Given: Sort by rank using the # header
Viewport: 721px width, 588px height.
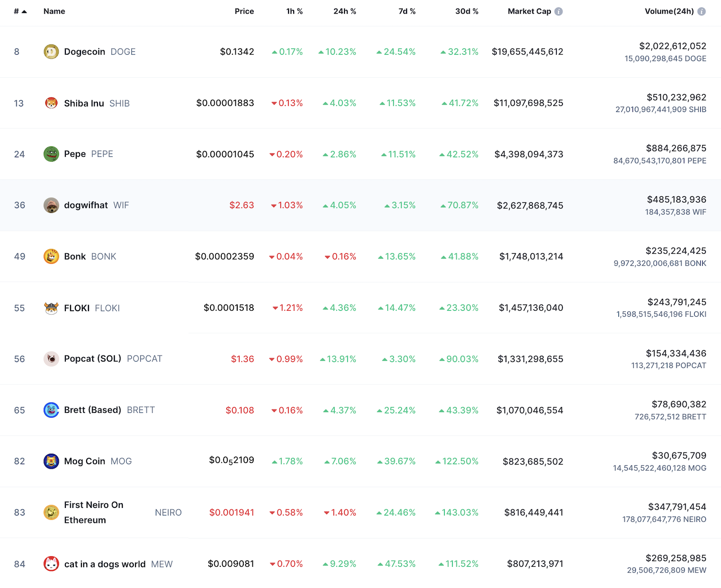Looking at the screenshot, I should click(20, 11).
